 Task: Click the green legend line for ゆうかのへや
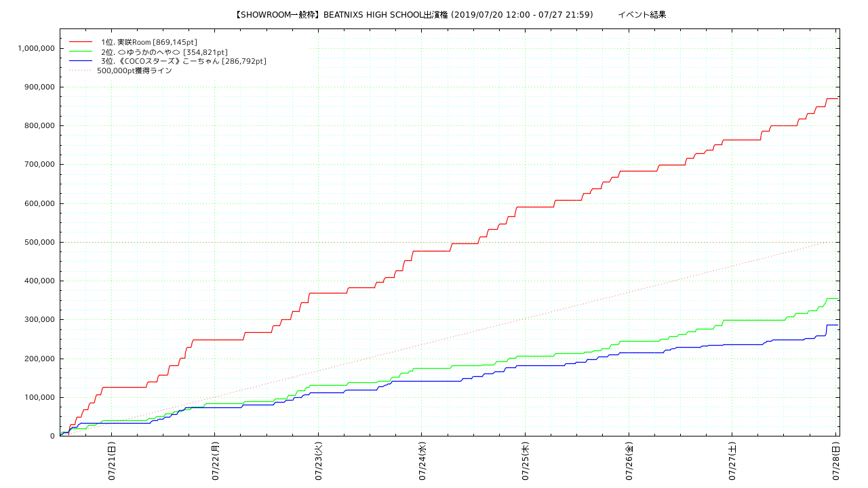pos(80,52)
